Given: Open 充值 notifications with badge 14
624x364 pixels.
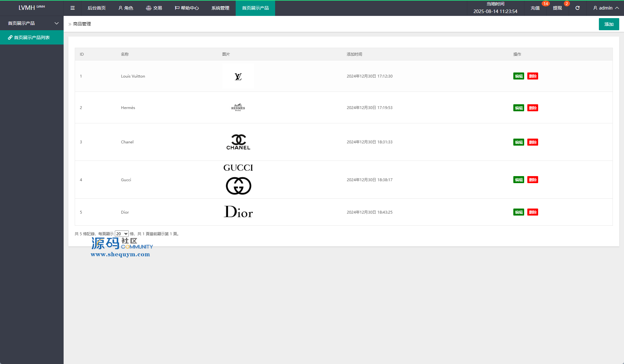Looking at the screenshot, I should coord(535,8).
